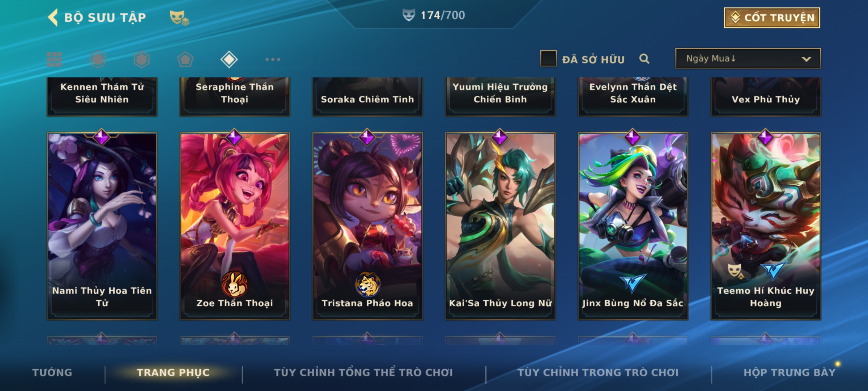Open the three-dots more filters icon
This screenshot has height=391, width=868.
(273, 59)
